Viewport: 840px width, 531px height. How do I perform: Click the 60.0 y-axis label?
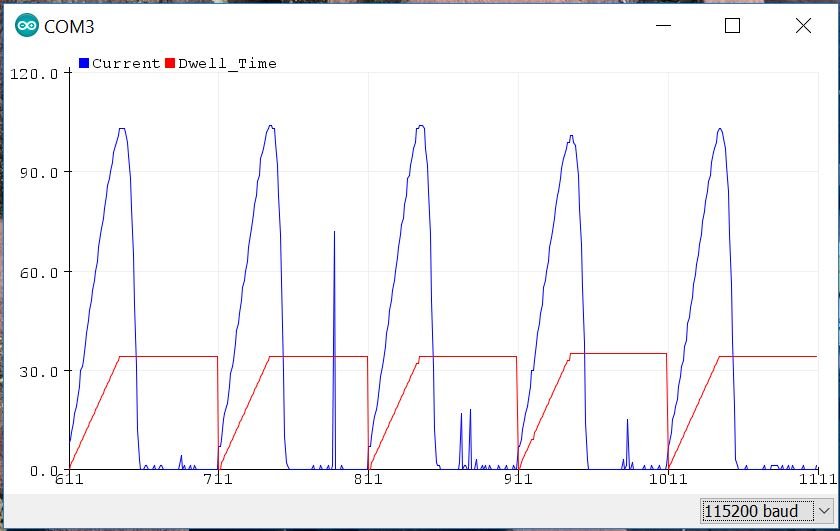(39, 271)
